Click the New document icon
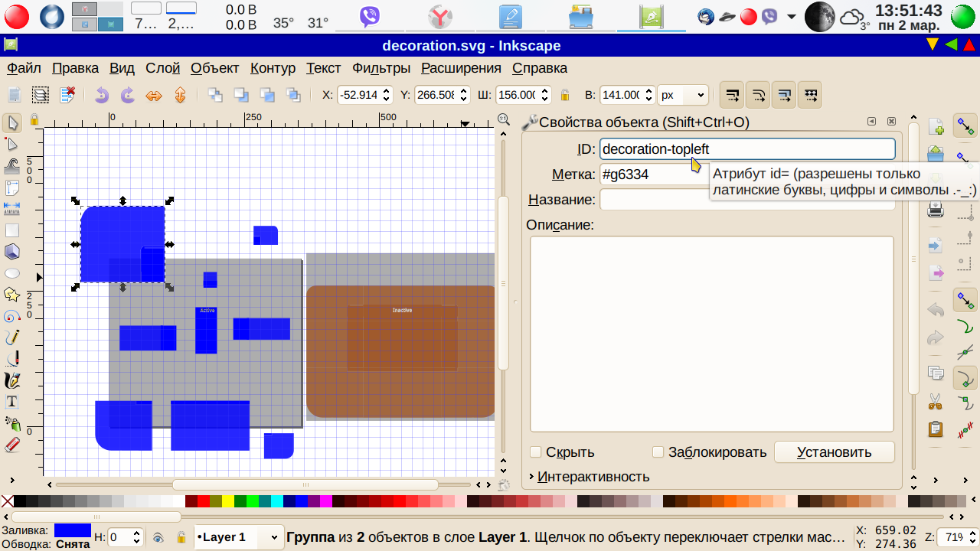Viewport: 980px width, 551px height. click(x=935, y=126)
